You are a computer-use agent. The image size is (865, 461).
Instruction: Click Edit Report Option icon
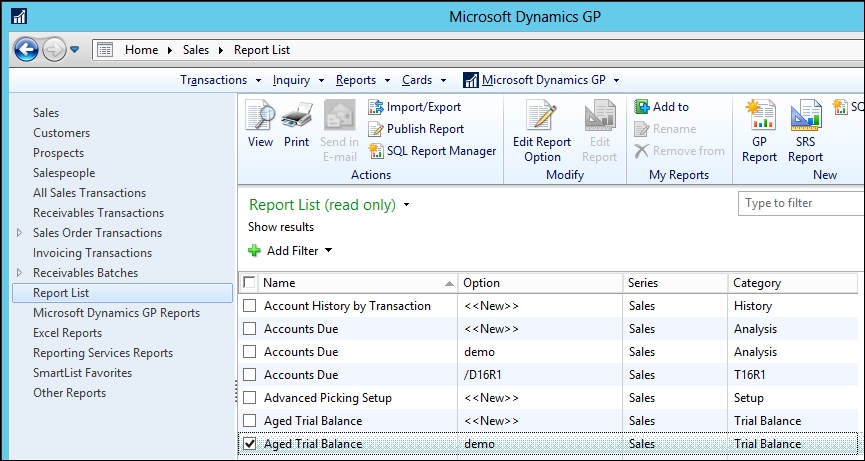coord(542,131)
